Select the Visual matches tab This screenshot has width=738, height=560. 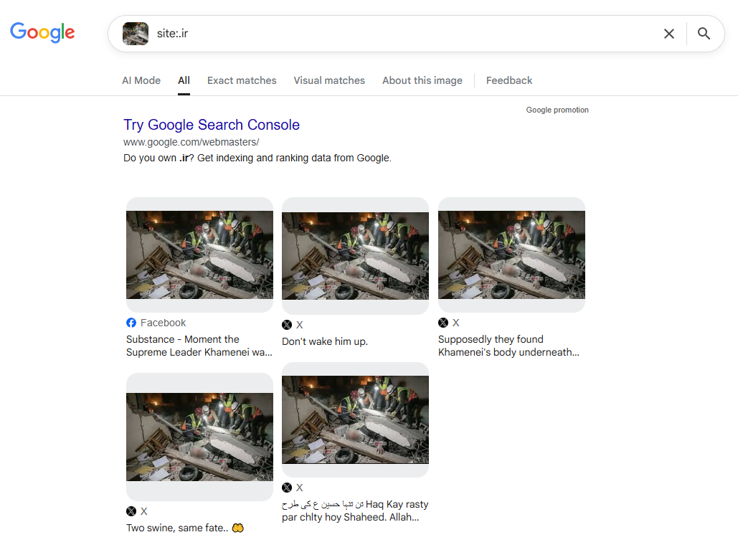[x=329, y=80]
